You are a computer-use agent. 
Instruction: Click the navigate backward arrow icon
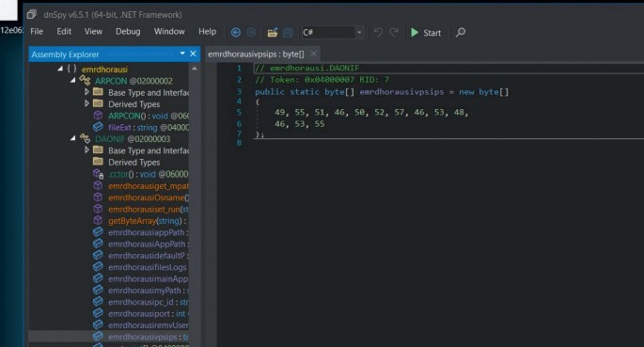pyautogui.click(x=236, y=32)
